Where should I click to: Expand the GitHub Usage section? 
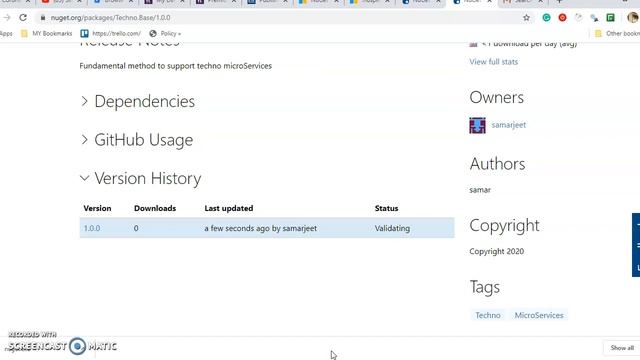pyautogui.click(x=137, y=140)
